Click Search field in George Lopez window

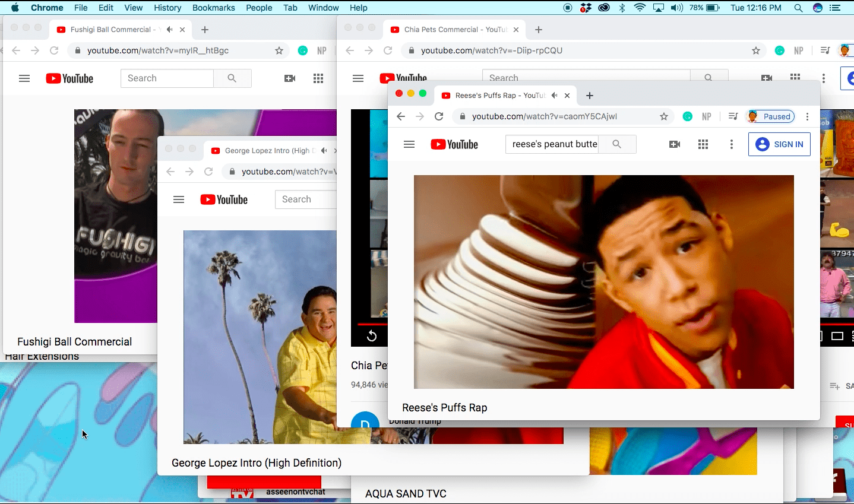[x=306, y=199]
